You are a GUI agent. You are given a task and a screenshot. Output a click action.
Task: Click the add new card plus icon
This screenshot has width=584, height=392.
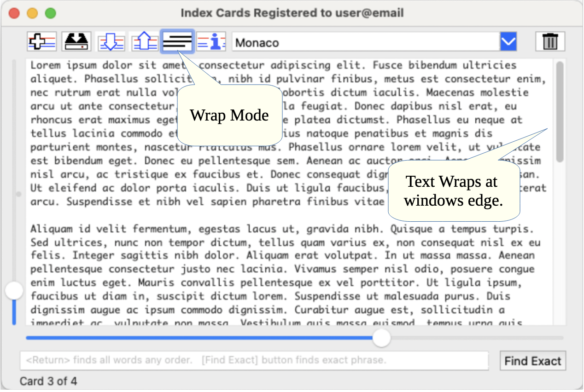pos(42,42)
